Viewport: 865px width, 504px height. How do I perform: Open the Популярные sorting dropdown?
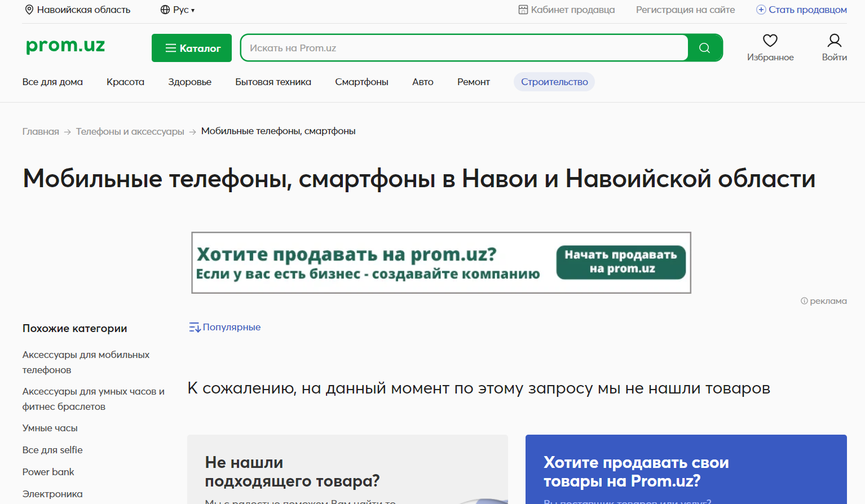coord(225,327)
